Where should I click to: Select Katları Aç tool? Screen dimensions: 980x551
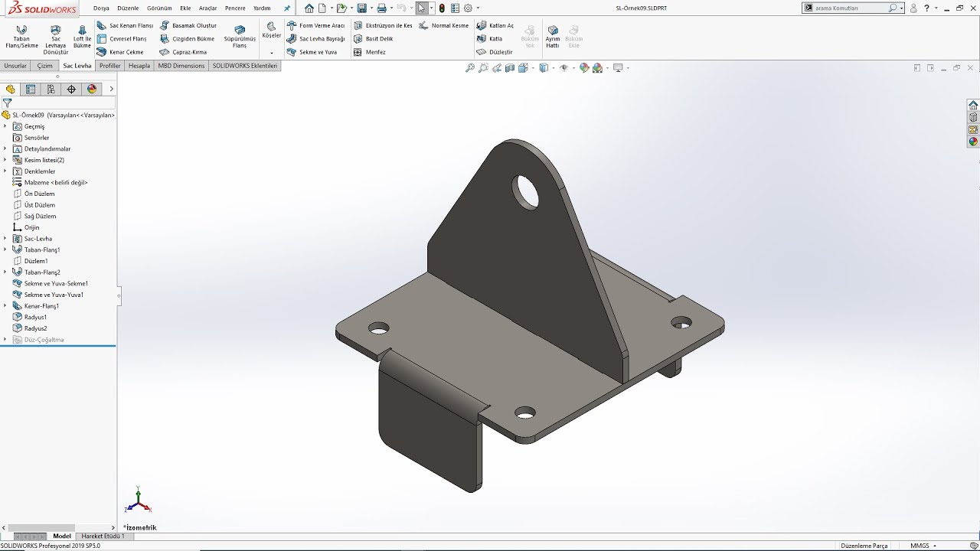point(495,25)
